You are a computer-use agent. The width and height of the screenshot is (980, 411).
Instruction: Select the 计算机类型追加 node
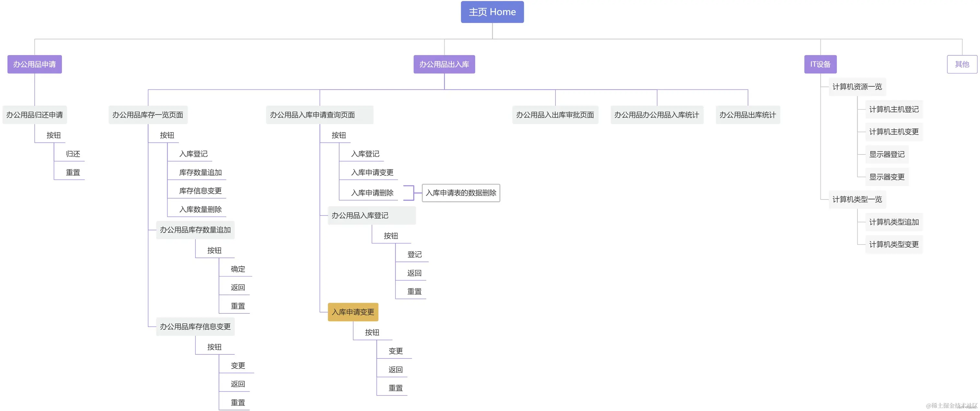(894, 222)
